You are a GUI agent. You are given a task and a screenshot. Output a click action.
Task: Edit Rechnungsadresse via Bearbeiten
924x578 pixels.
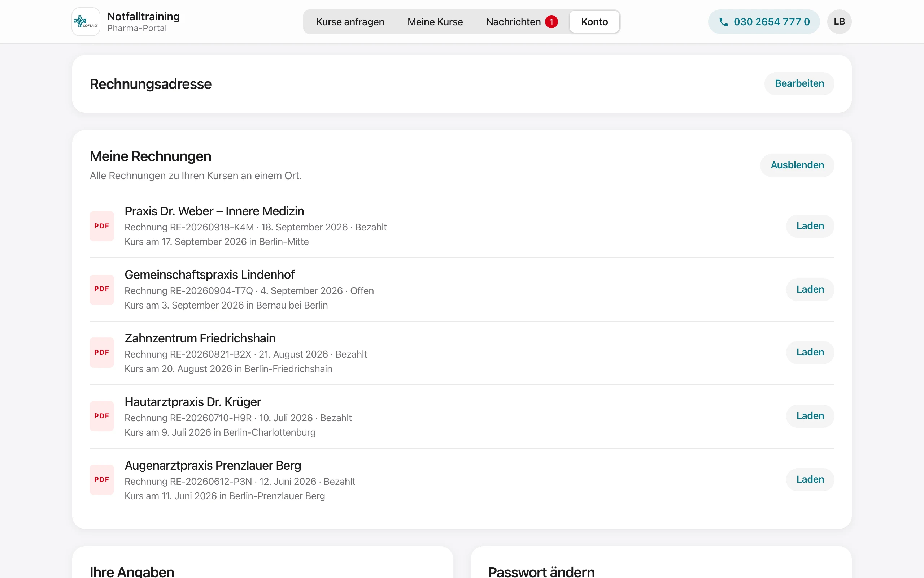tap(799, 84)
